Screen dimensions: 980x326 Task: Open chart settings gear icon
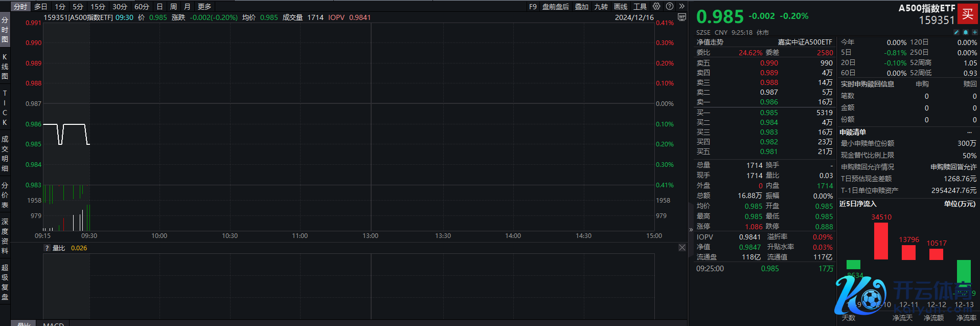click(x=656, y=7)
